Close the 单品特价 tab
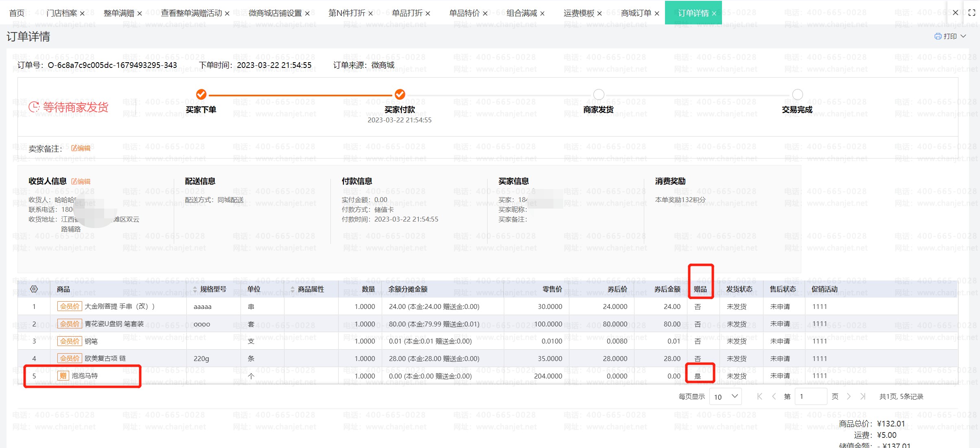The image size is (980, 448). [485, 13]
